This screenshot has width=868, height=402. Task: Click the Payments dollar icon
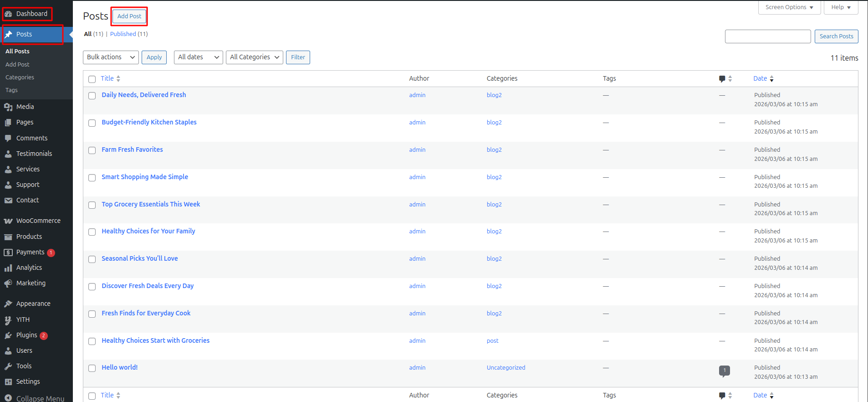(8, 253)
